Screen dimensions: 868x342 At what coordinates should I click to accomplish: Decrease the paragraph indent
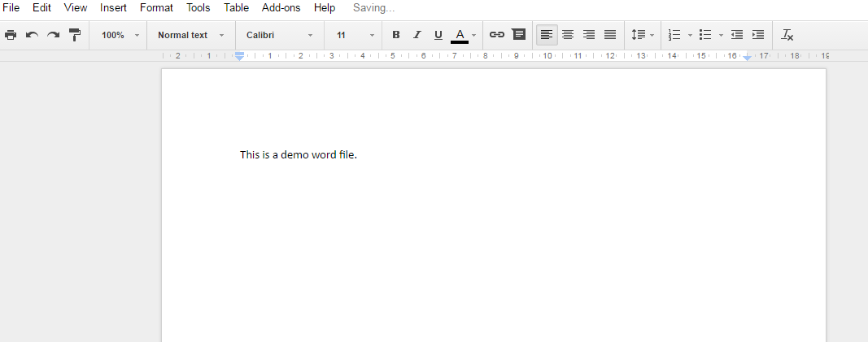737,35
